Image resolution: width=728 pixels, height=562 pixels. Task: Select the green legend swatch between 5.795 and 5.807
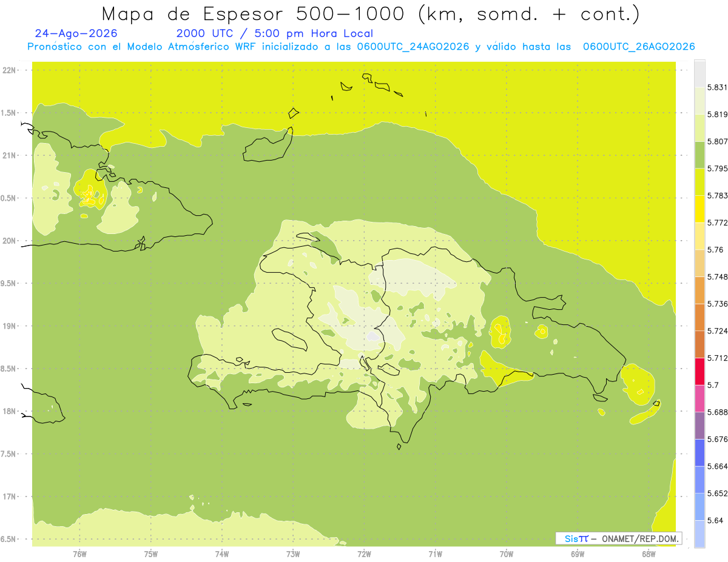(699, 155)
